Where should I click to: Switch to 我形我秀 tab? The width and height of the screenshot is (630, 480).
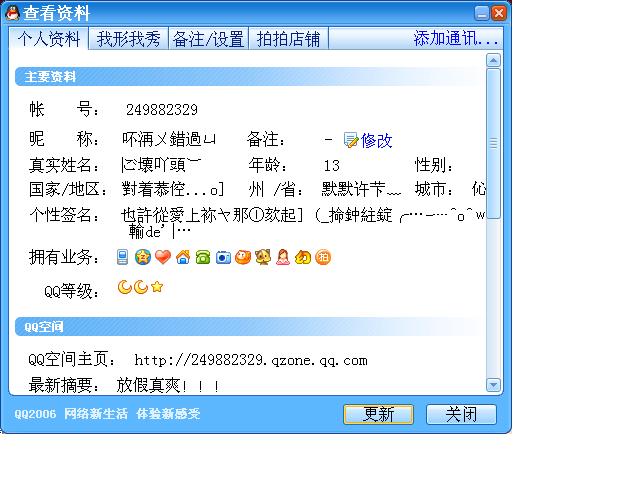[129, 39]
